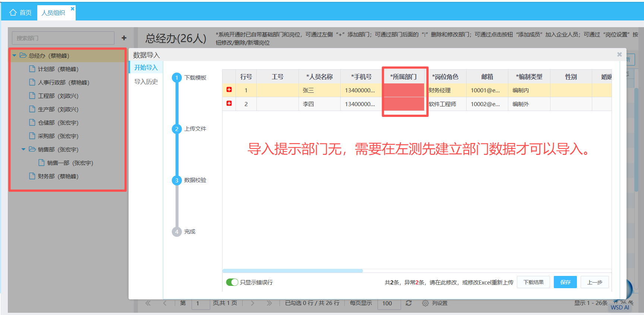Open the 每页显示 100 page size box
Image resolution: width=644 pixels, height=315 pixels.
[x=389, y=303]
